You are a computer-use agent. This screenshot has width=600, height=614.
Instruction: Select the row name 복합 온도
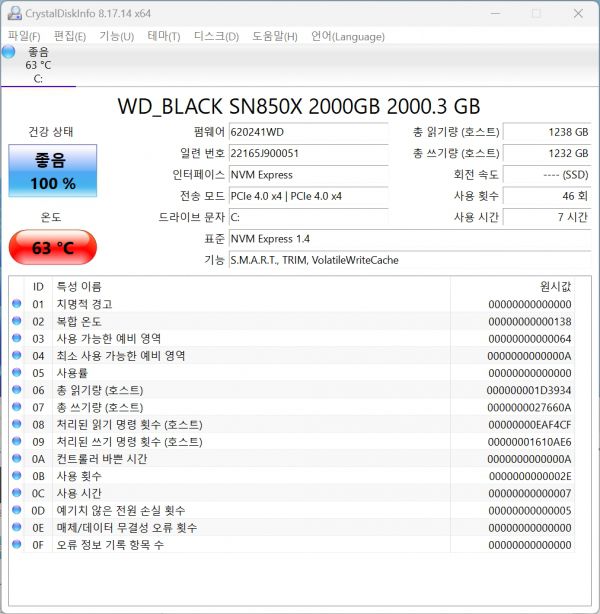(x=79, y=321)
